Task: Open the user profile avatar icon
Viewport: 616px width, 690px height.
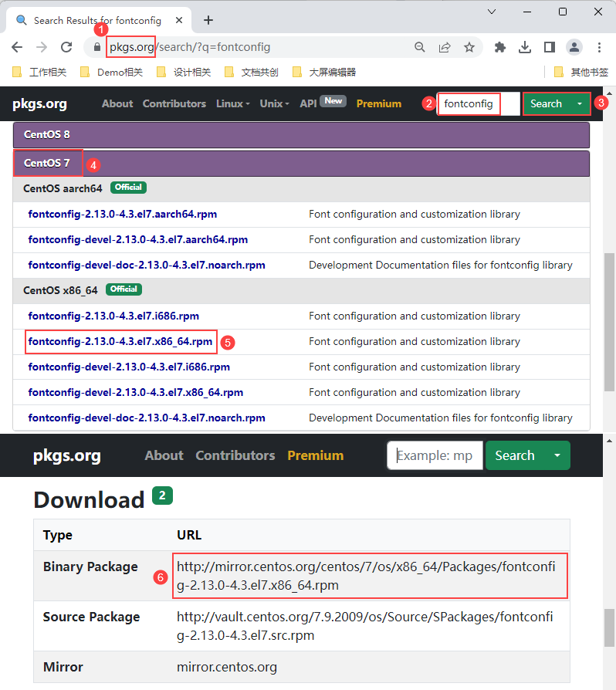Action: (574, 47)
